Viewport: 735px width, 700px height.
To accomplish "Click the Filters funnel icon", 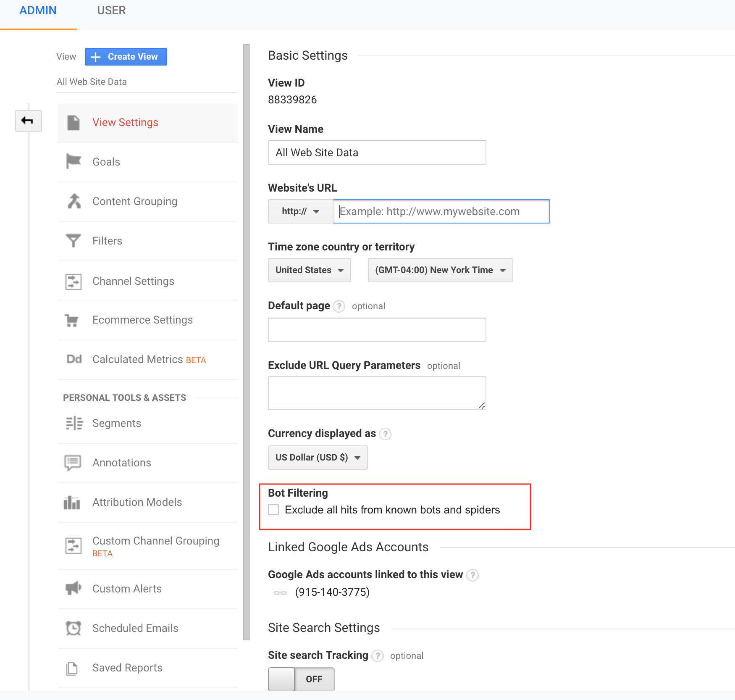I will 73,241.
